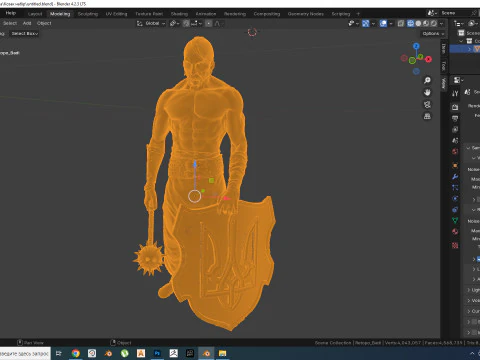Open the sidebar Item tab

click(x=444, y=49)
